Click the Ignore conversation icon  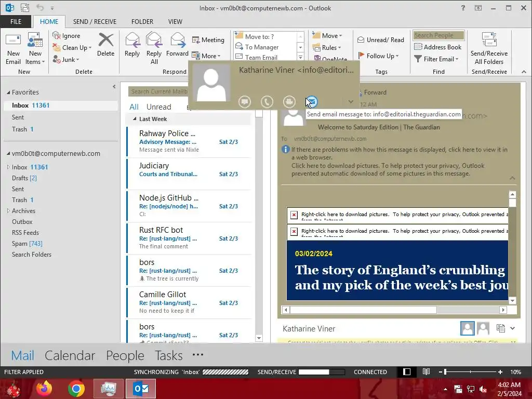66,36
